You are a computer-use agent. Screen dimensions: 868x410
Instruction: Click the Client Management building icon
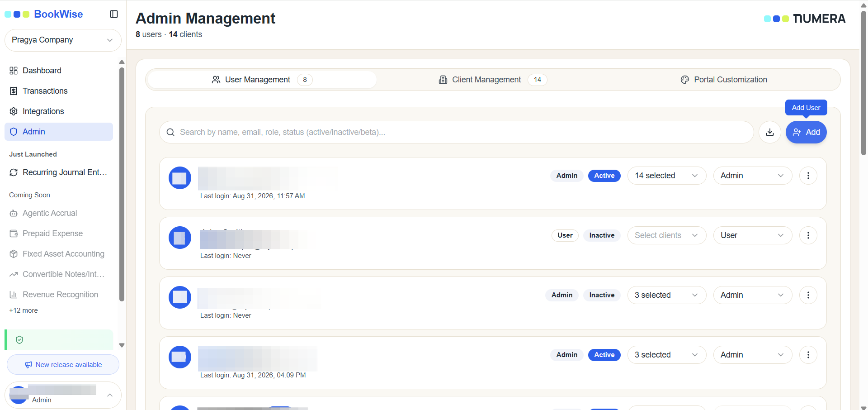click(443, 80)
